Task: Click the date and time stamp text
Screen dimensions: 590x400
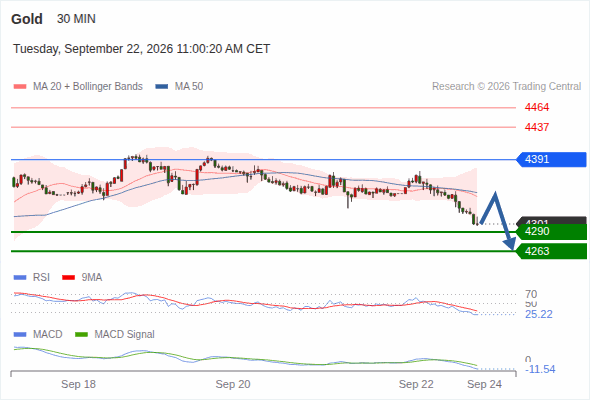Action: click(141, 49)
